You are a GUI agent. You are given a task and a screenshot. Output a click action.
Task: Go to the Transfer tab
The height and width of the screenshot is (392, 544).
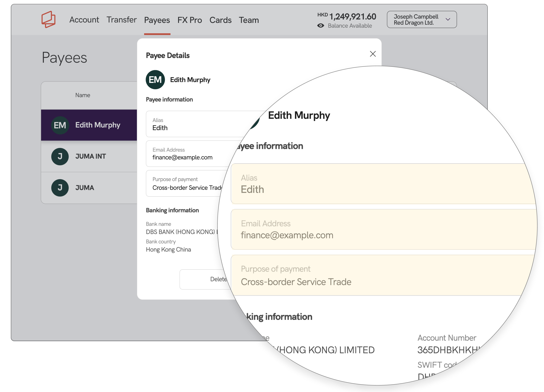pyautogui.click(x=121, y=20)
